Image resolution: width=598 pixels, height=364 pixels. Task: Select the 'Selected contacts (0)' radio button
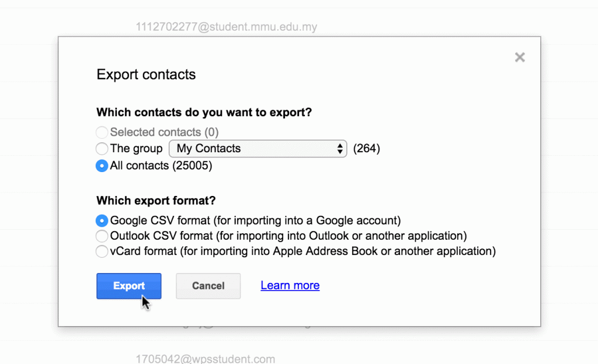102,132
